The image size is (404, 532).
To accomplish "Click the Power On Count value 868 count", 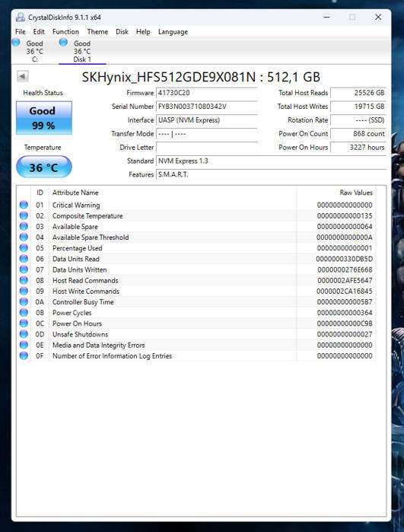I will click(x=358, y=134).
